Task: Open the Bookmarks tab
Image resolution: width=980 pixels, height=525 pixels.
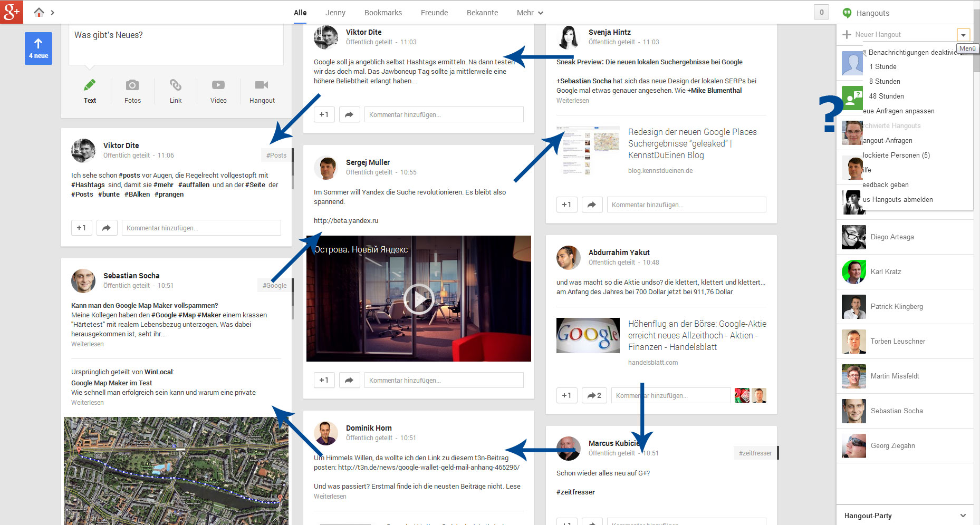Action: [383, 13]
